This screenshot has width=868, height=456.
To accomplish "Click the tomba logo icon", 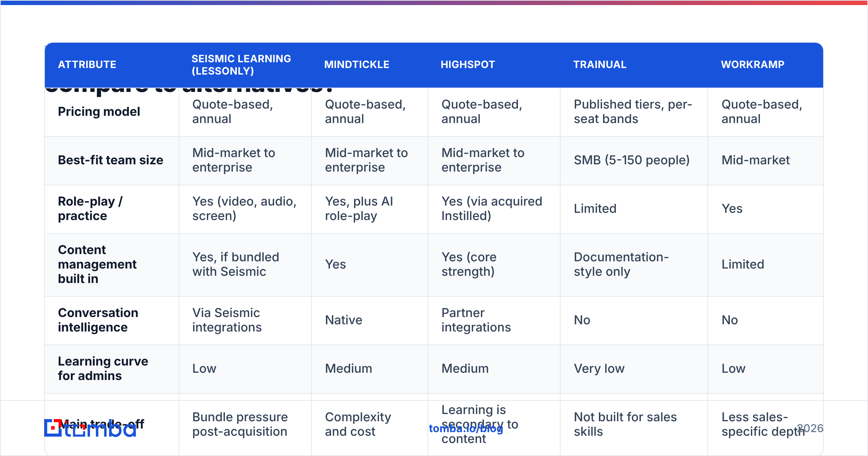I will point(90,428).
